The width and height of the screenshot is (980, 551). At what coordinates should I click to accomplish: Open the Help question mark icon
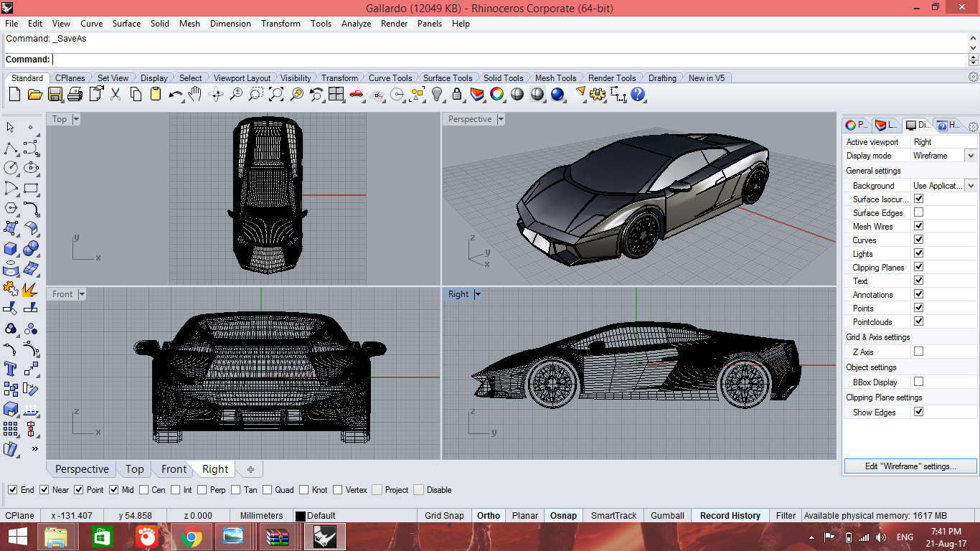tap(638, 94)
